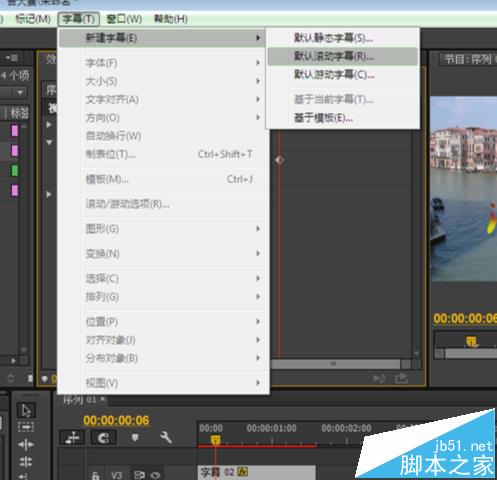
Task: Select the Selection arrow tool
Action: click(26, 410)
